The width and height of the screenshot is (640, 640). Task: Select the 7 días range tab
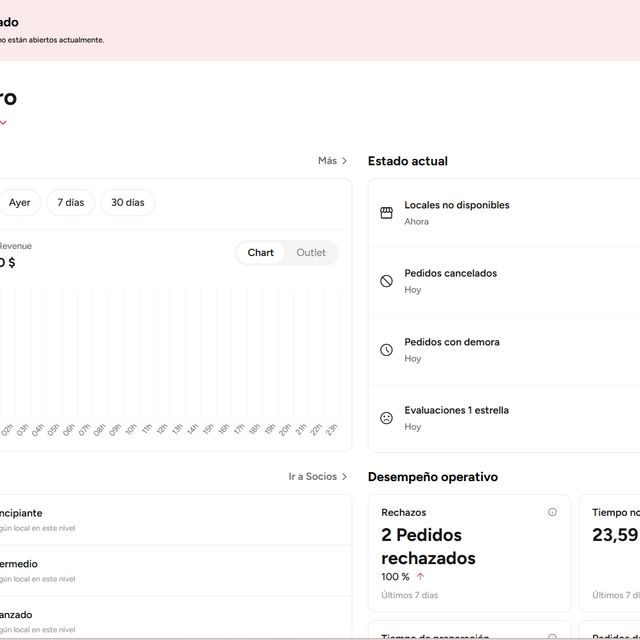tap(70, 202)
